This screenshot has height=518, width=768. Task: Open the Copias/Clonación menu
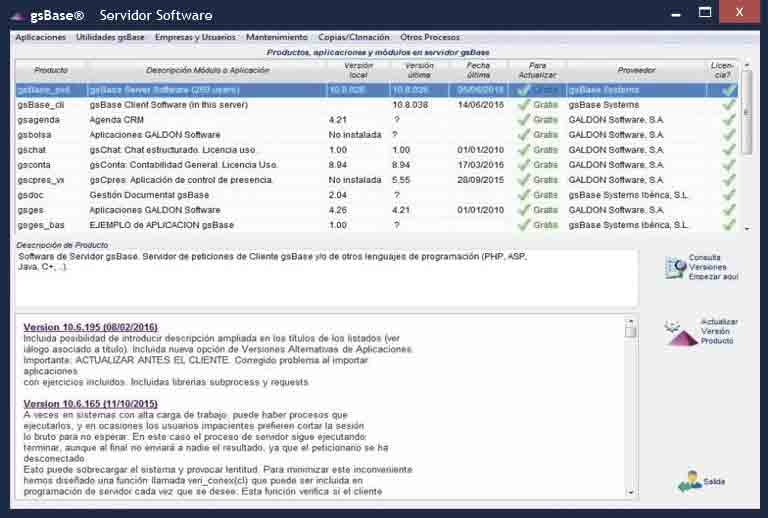[354, 37]
